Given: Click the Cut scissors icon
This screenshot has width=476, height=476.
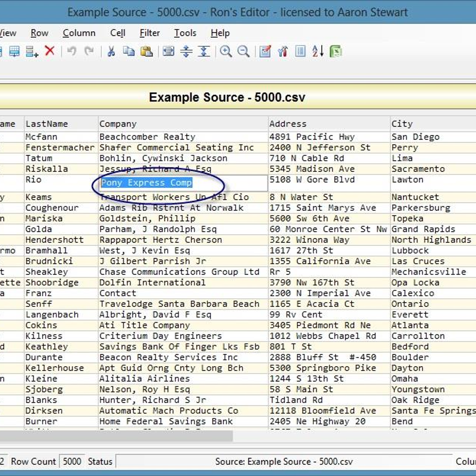Looking at the screenshot, I should (111, 51).
